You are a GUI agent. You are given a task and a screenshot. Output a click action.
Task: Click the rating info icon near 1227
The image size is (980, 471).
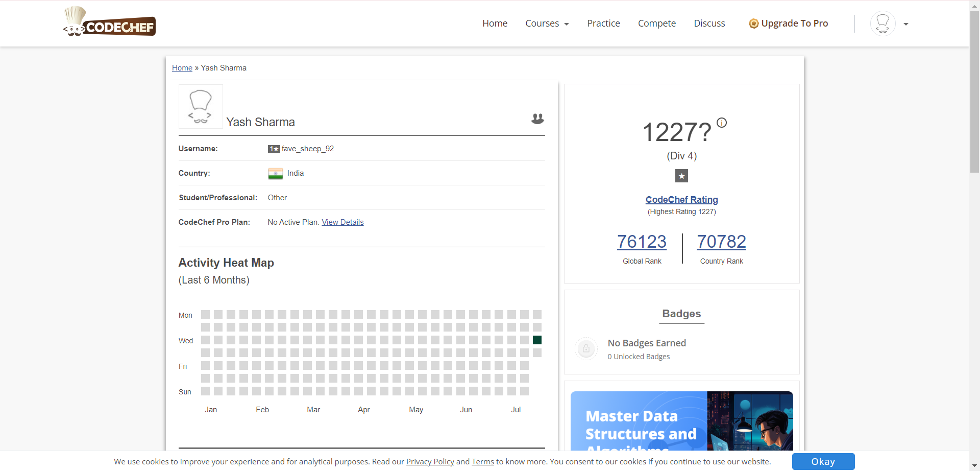721,123
